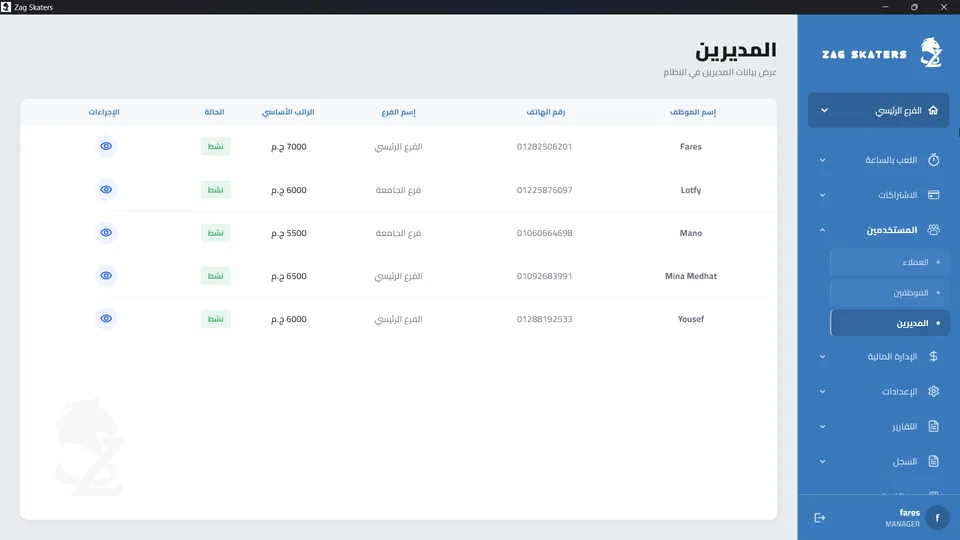Open the اللعب بالساعة menu label
Screen dimensions: 960x540
point(891,160)
